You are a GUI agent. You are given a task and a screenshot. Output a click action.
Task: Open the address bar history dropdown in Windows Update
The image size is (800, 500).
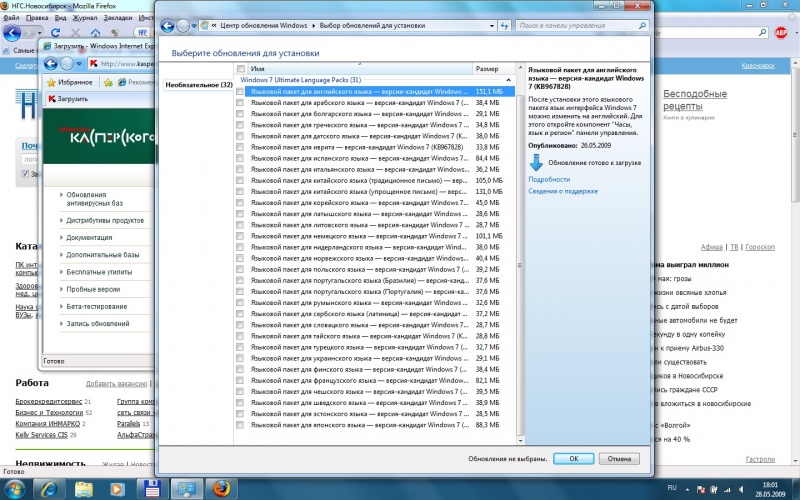pos(492,26)
